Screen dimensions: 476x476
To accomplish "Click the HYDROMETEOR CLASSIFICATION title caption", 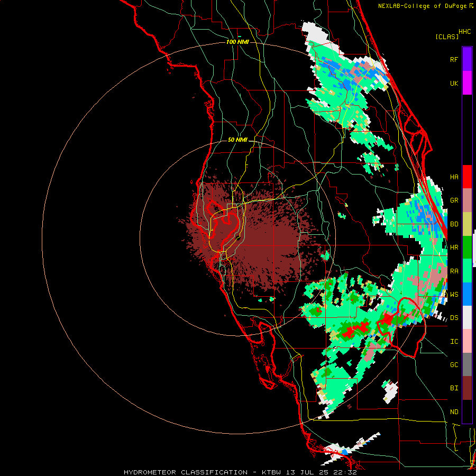I will click(x=186, y=472).
